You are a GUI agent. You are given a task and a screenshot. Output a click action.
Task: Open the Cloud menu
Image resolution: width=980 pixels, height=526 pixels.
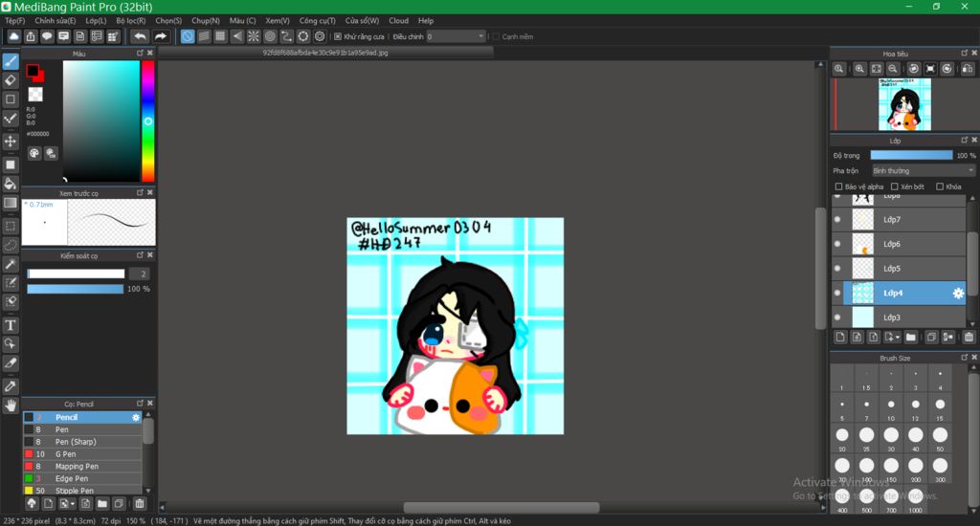coord(398,21)
